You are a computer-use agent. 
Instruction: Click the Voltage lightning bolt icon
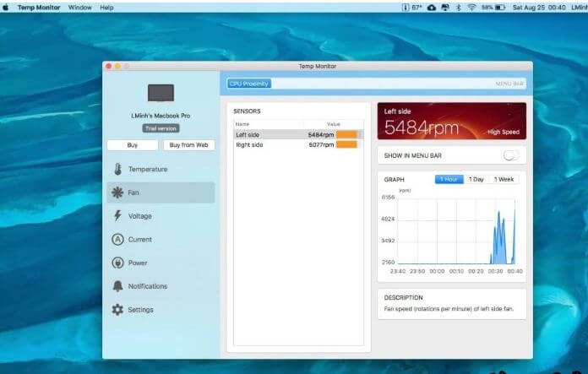[x=117, y=216]
